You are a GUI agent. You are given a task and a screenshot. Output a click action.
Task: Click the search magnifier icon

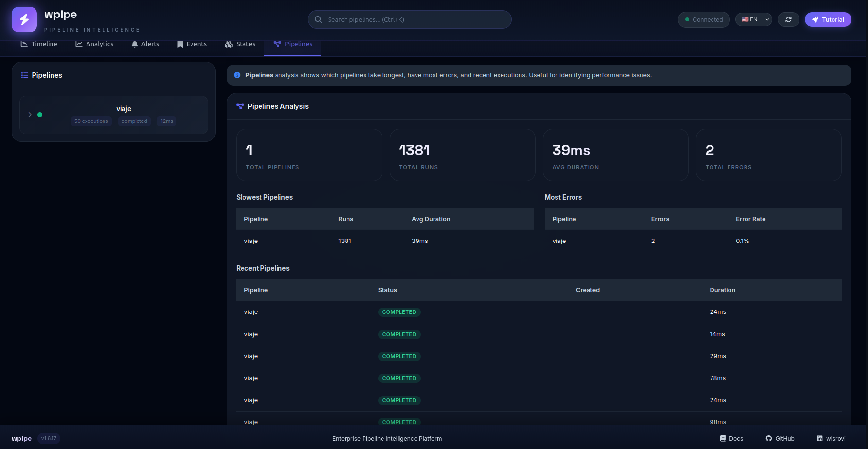click(318, 19)
